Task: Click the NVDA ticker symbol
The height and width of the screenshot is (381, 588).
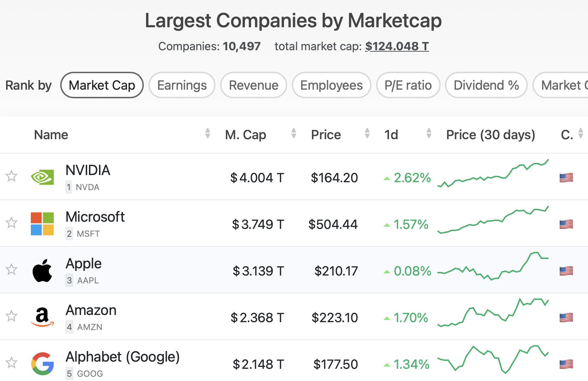Action: pos(87,187)
